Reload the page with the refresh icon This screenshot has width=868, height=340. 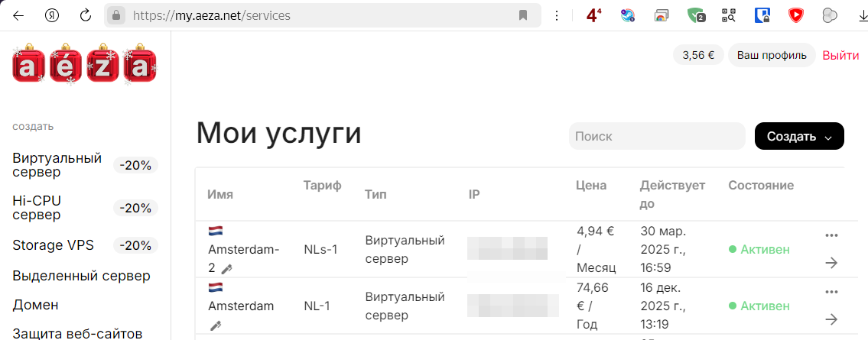tap(86, 15)
